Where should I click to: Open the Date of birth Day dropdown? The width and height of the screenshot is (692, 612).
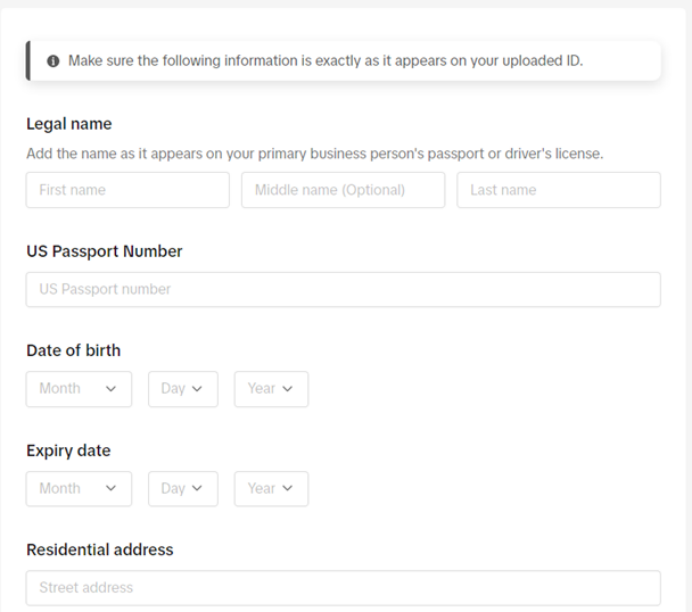coord(183,389)
